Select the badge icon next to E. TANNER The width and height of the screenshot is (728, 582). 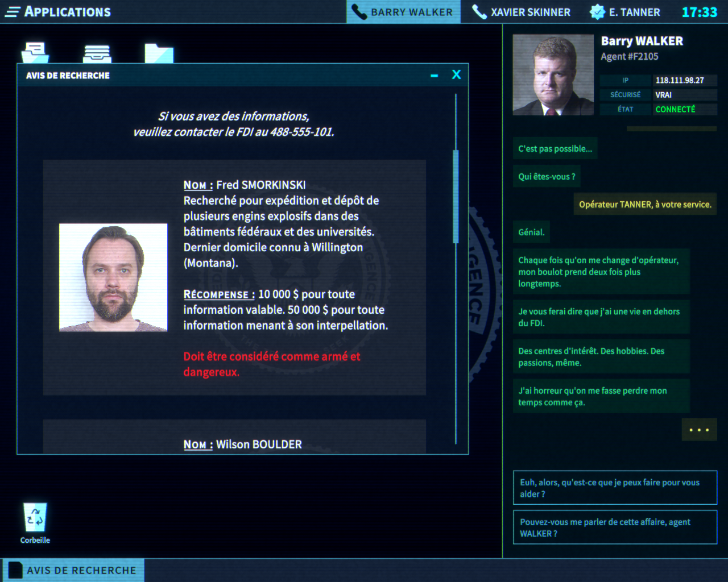pos(597,11)
